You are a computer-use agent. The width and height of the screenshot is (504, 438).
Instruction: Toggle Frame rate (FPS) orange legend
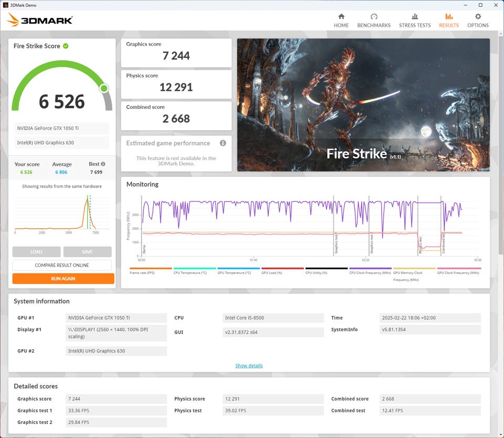coord(151,269)
